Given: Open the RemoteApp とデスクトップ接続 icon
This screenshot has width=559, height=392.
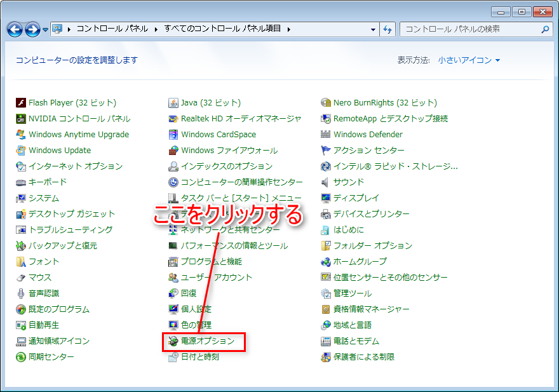Looking at the screenshot, I should (x=326, y=119).
